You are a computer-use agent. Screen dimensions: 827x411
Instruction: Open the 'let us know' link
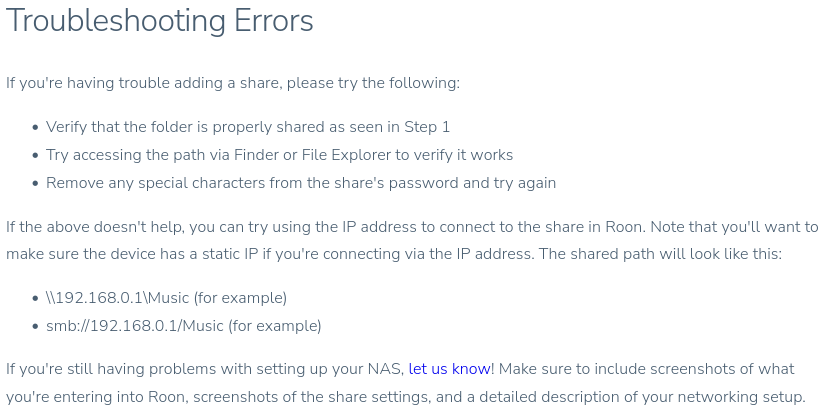449,369
